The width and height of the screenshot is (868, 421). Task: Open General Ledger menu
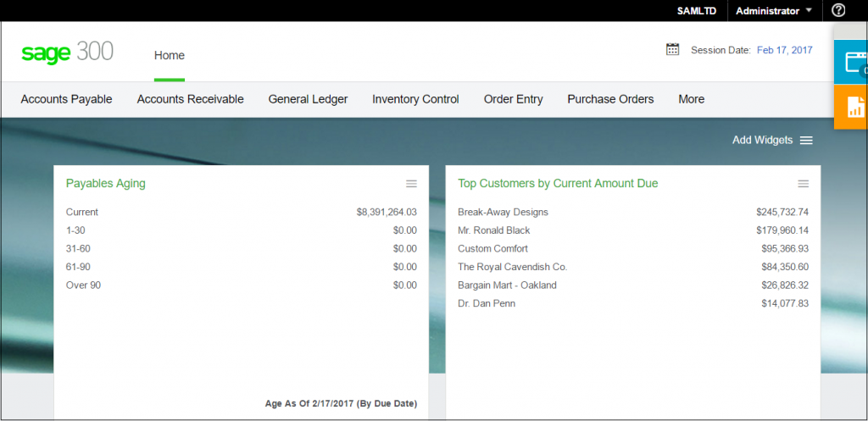click(x=308, y=100)
